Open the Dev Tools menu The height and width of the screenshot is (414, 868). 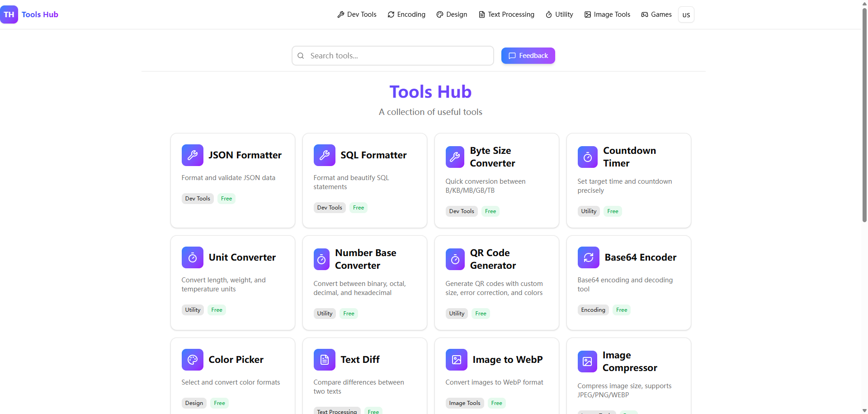click(357, 14)
